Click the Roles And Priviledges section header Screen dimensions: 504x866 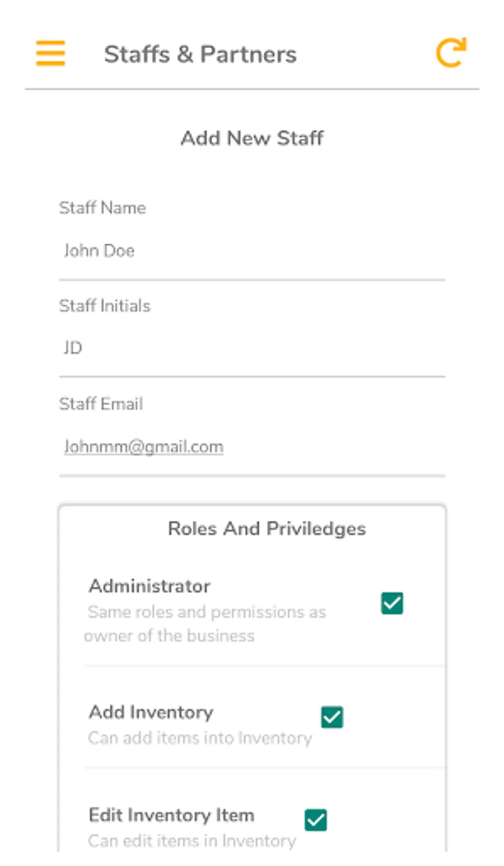click(267, 528)
